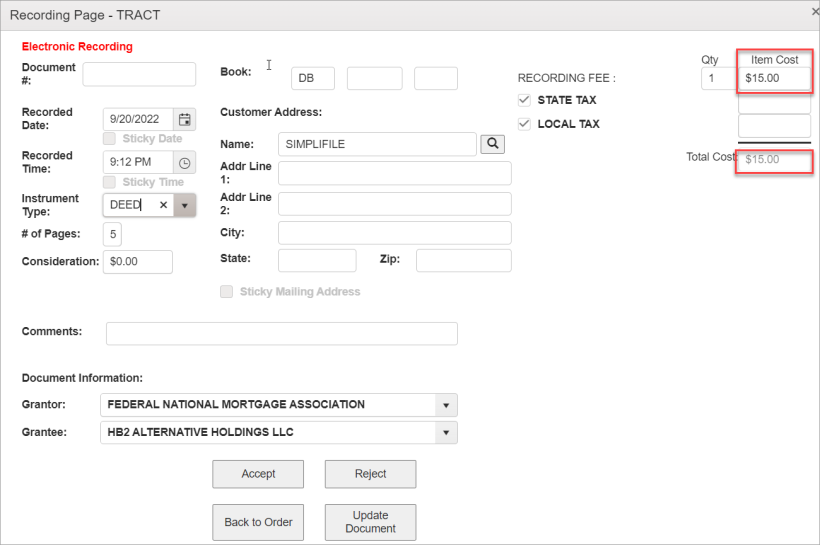Click the Recording Fee Item Cost field
This screenshot has height=545, width=820.
pyautogui.click(x=774, y=78)
